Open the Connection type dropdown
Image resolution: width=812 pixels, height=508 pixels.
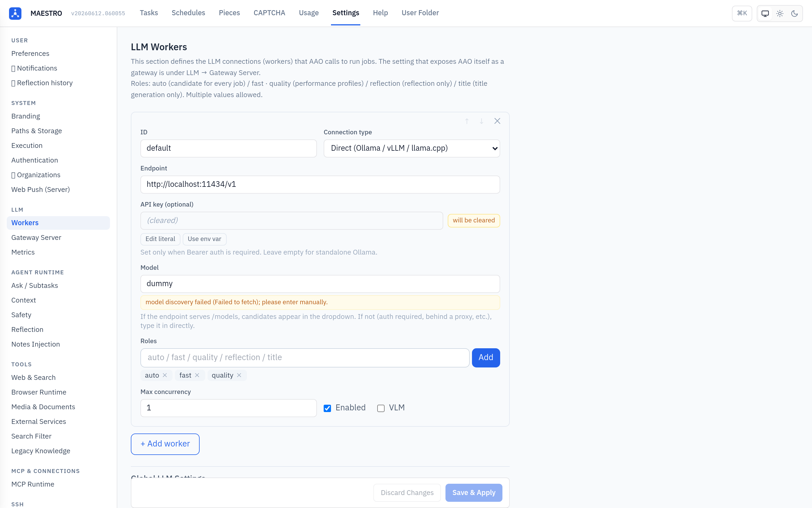tap(412, 148)
